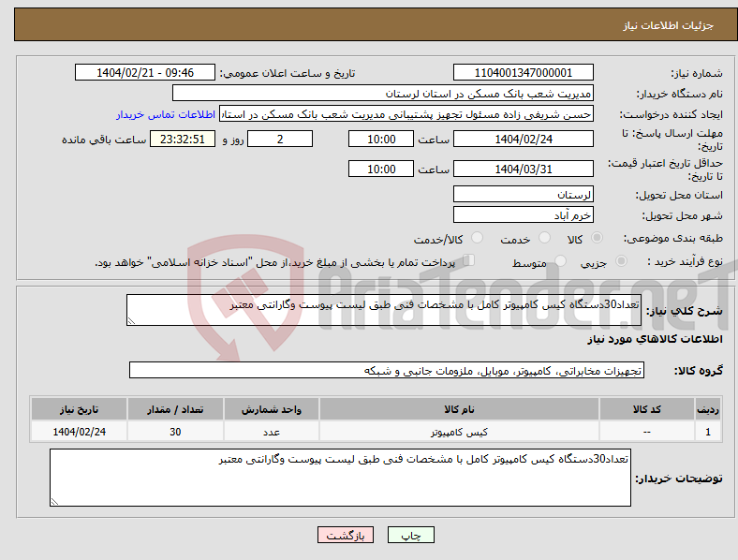This screenshot has height=560, width=738.
Task: Click buyer organization name field
Action: tap(383, 93)
